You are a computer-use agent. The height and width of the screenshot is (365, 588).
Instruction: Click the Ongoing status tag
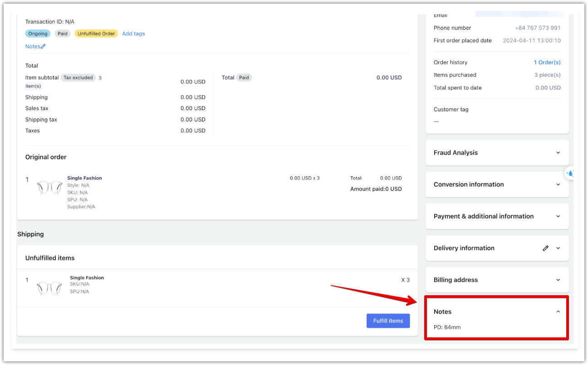coord(38,34)
